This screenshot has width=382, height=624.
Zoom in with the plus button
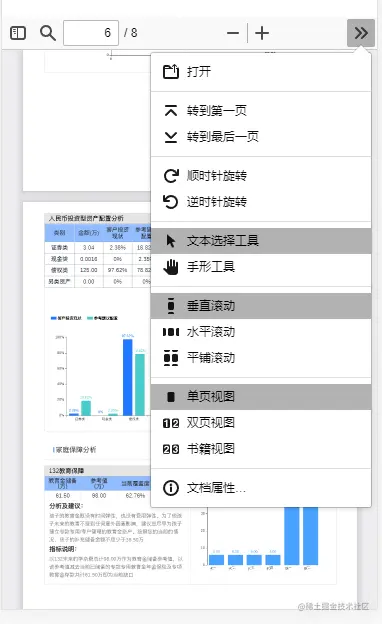(262, 33)
